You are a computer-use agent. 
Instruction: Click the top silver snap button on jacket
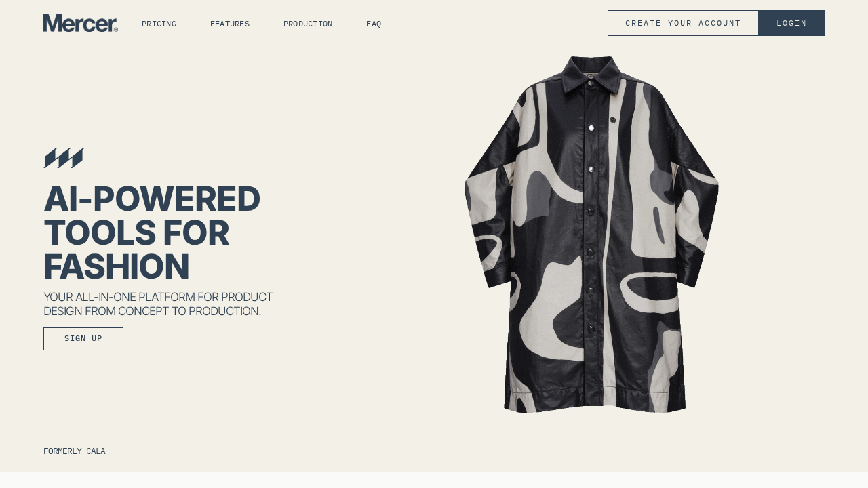(x=591, y=127)
